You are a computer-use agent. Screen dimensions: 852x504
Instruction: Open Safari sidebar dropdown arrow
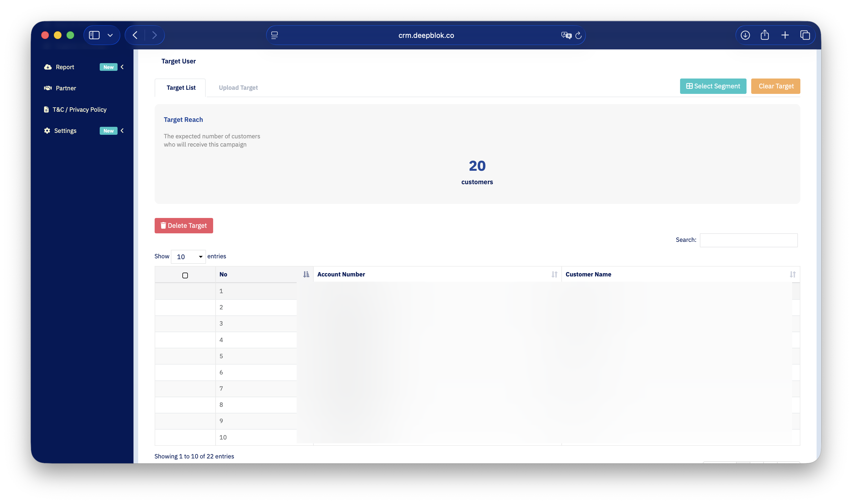(x=110, y=35)
